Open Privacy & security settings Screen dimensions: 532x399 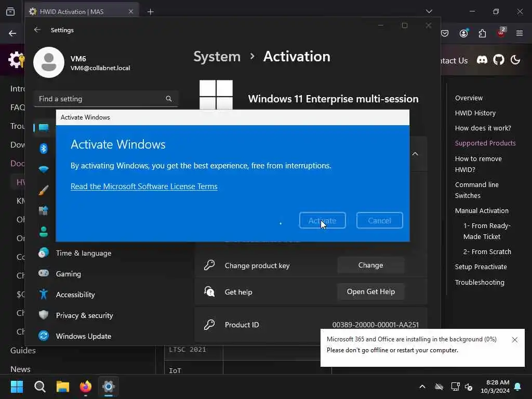84,315
